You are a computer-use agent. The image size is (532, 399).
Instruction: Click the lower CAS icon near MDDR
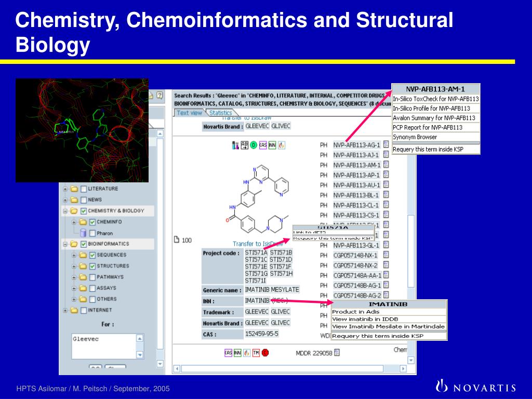point(229,353)
